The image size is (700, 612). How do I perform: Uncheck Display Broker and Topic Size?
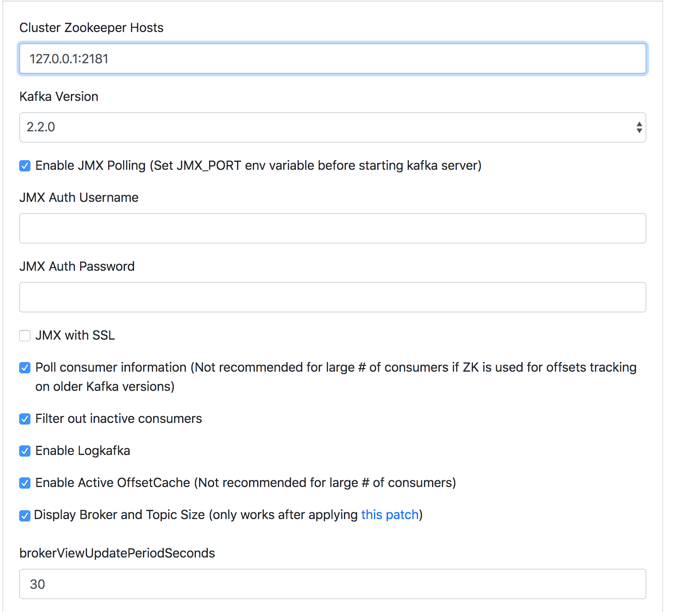25,516
